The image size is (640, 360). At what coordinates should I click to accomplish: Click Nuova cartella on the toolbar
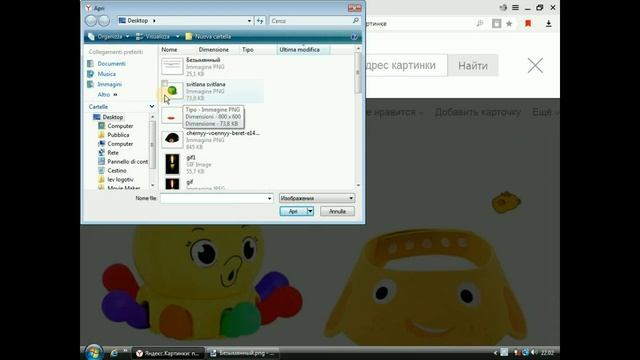tap(209, 37)
